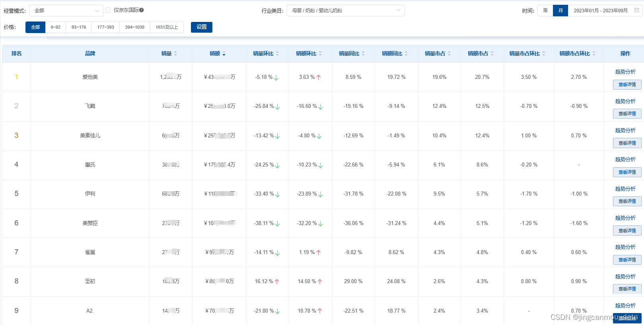Click brand name 爱他美

point(90,77)
